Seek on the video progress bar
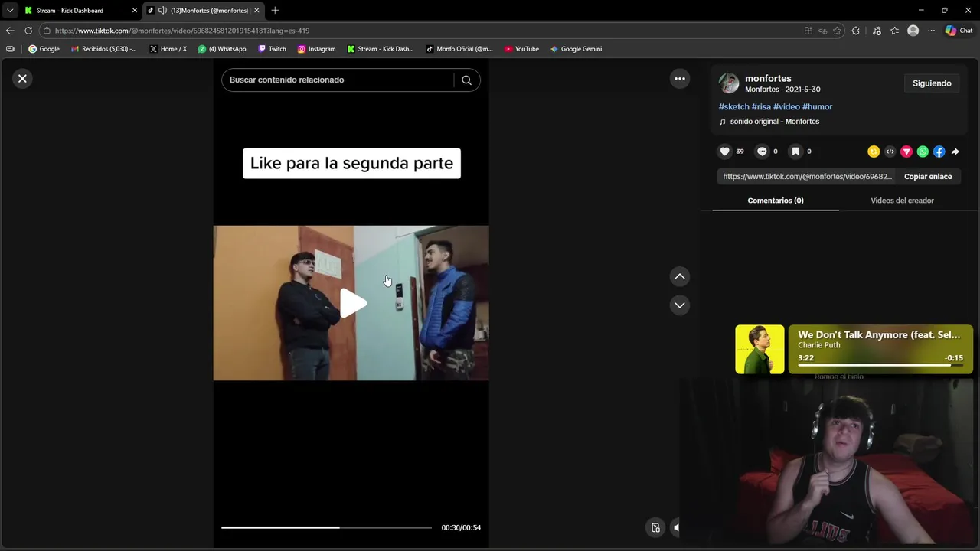Image resolution: width=980 pixels, height=551 pixels. (x=326, y=527)
